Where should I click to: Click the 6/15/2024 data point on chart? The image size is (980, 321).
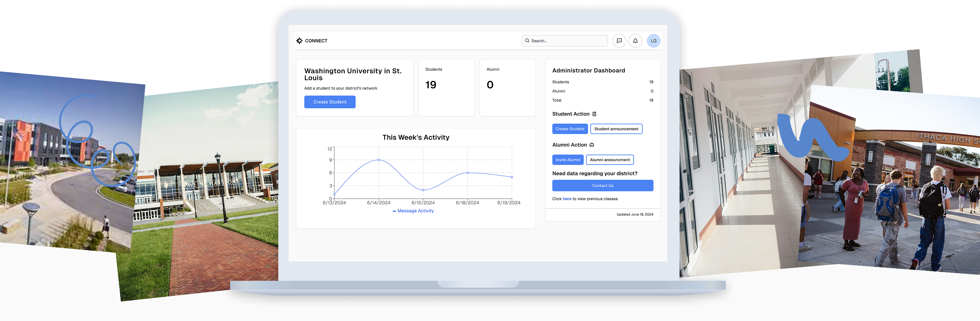point(423,190)
